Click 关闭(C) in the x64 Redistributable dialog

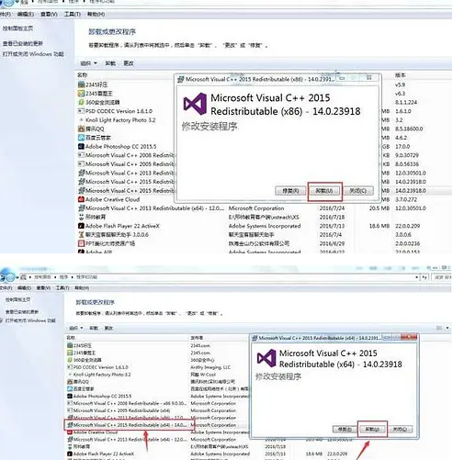[400, 430]
